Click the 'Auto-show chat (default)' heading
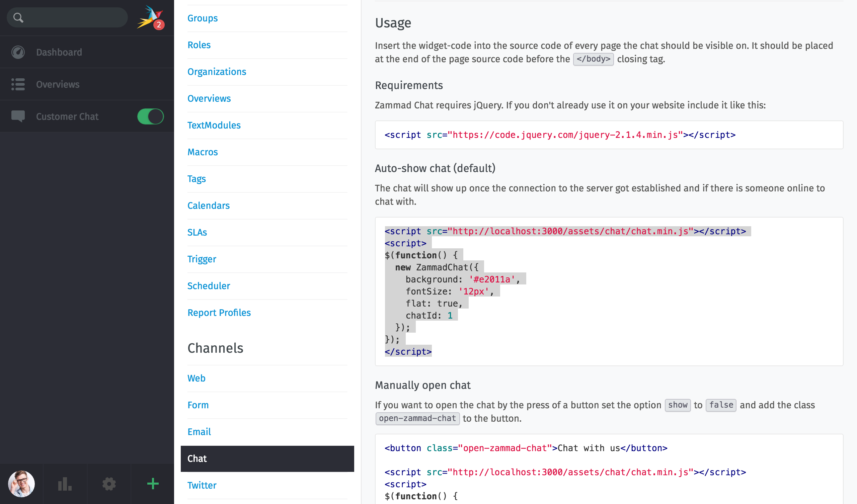The image size is (857, 504). [x=435, y=168]
